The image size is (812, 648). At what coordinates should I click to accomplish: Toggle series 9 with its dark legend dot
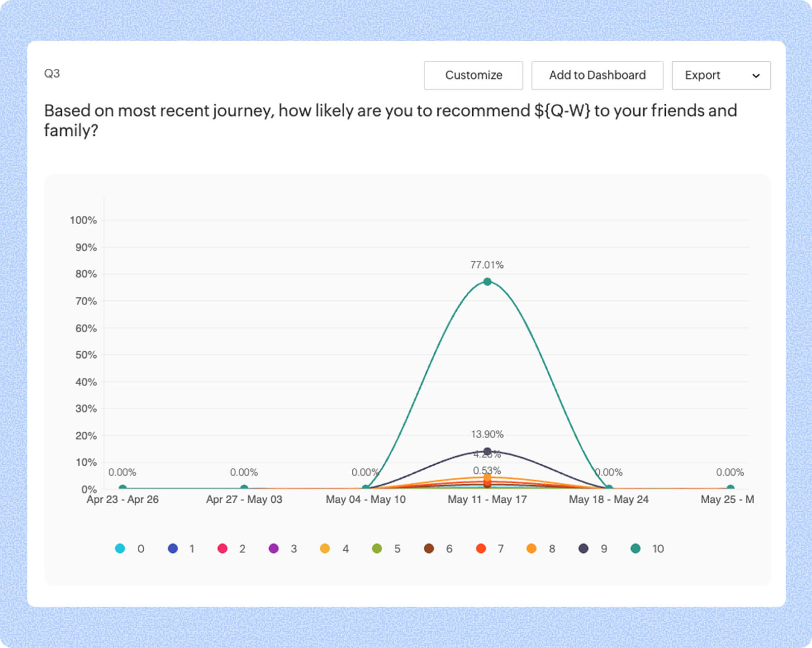tap(583, 548)
